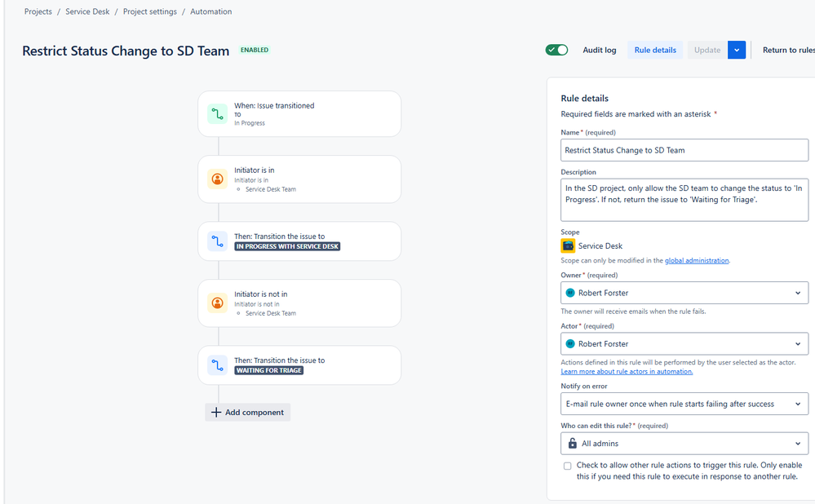Image resolution: width=815 pixels, height=504 pixels.
Task: Check the allow other rule actions checkbox
Action: coord(568,466)
